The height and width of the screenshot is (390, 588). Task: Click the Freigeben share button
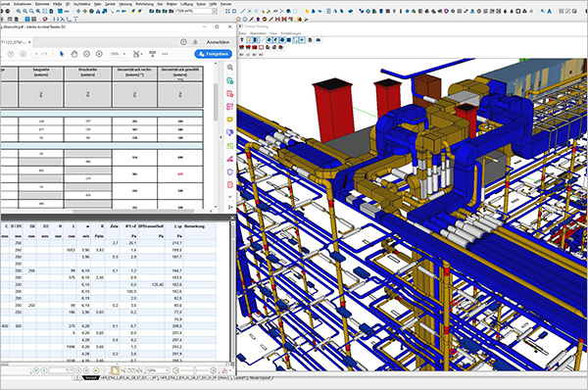[x=213, y=54]
